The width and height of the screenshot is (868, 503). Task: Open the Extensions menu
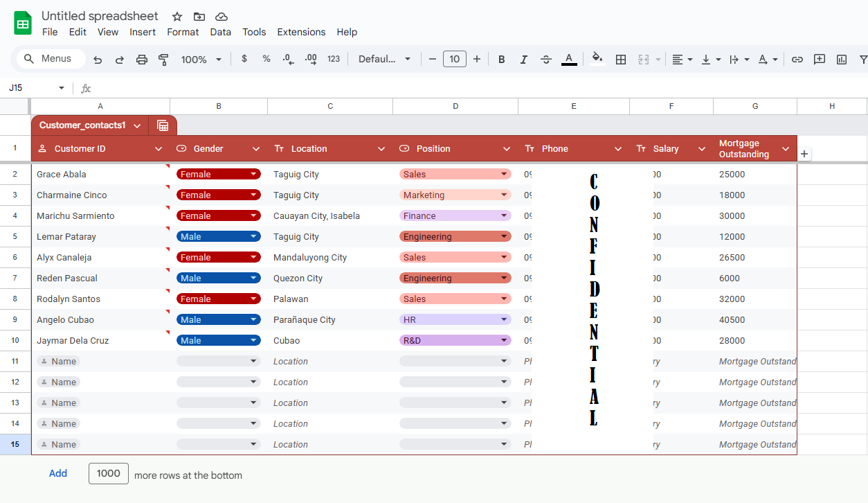pos(301,32)
